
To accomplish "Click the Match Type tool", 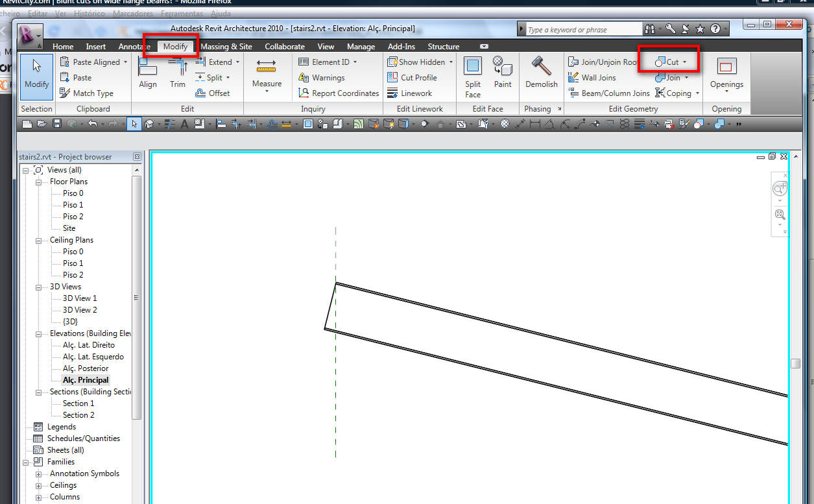I will pyautogui.click(x=86, y=93).
